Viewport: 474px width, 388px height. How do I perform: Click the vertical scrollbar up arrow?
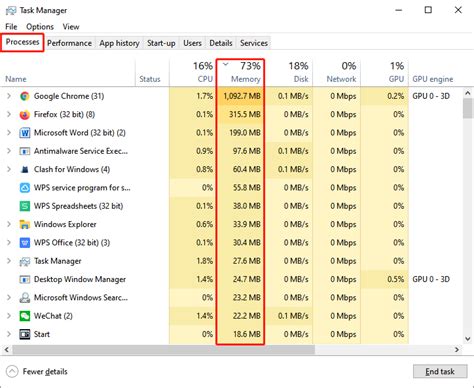tap(468, 93)
